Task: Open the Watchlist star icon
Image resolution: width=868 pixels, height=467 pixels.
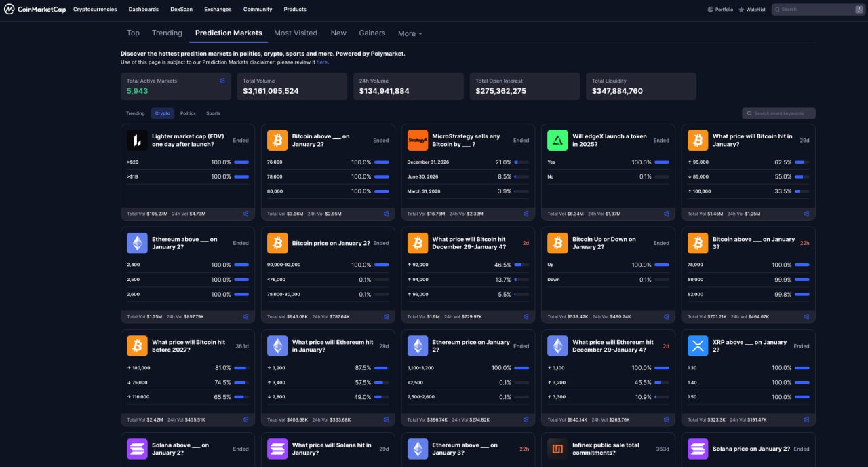Action: coord(741,10)
